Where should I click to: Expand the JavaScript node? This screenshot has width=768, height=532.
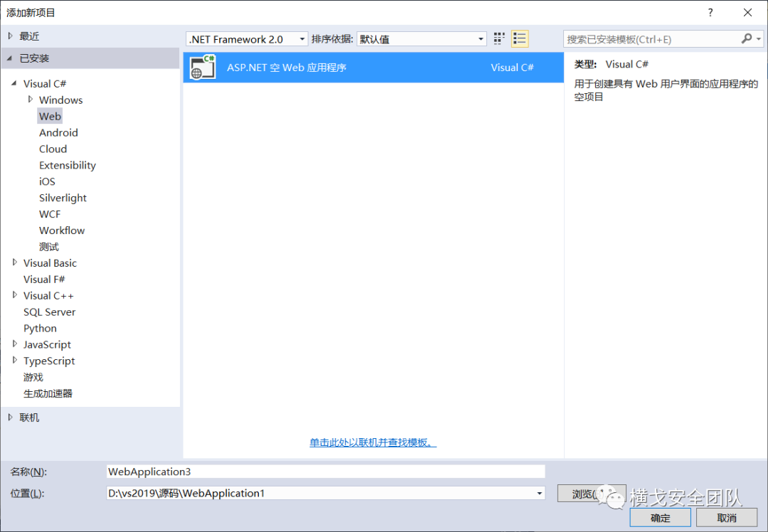[x=15, y=344]
